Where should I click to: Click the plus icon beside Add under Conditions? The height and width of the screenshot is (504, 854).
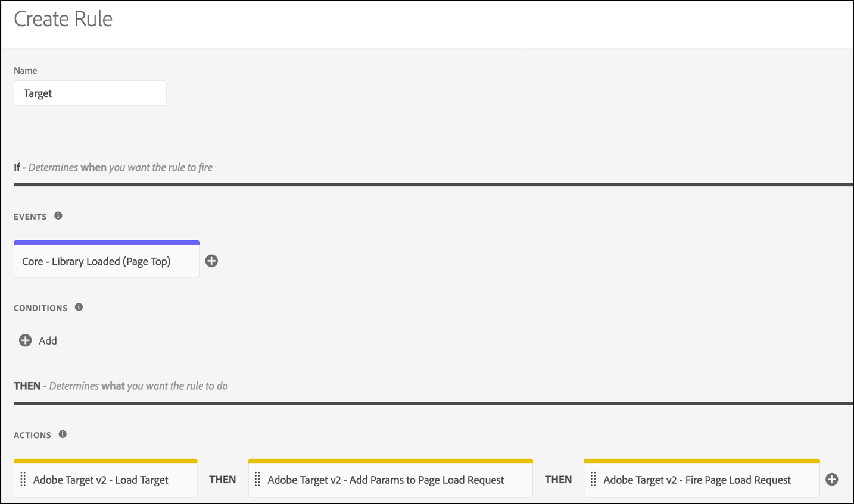tap(25, 340)
